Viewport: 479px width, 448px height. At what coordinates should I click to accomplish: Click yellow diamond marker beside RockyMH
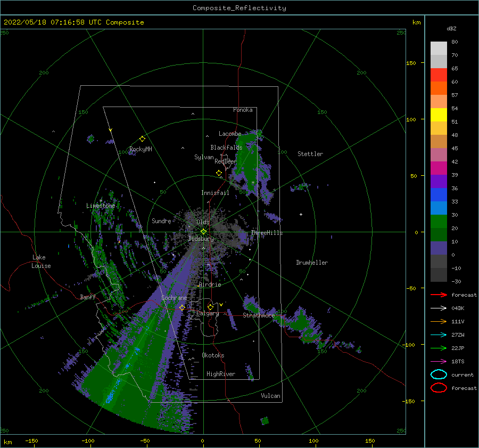142,139
